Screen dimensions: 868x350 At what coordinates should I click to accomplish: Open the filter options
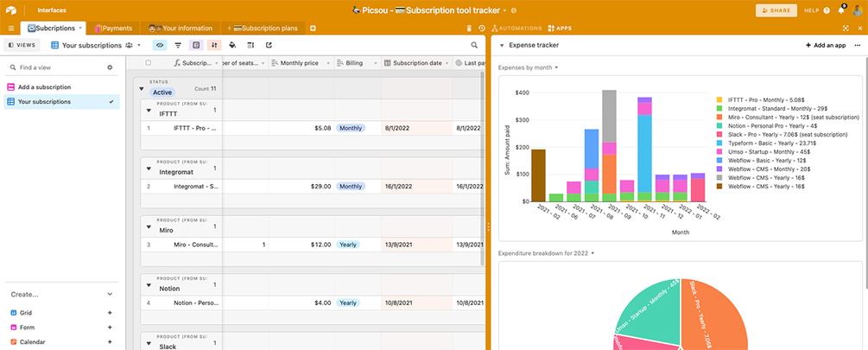[x=178, y=46]
